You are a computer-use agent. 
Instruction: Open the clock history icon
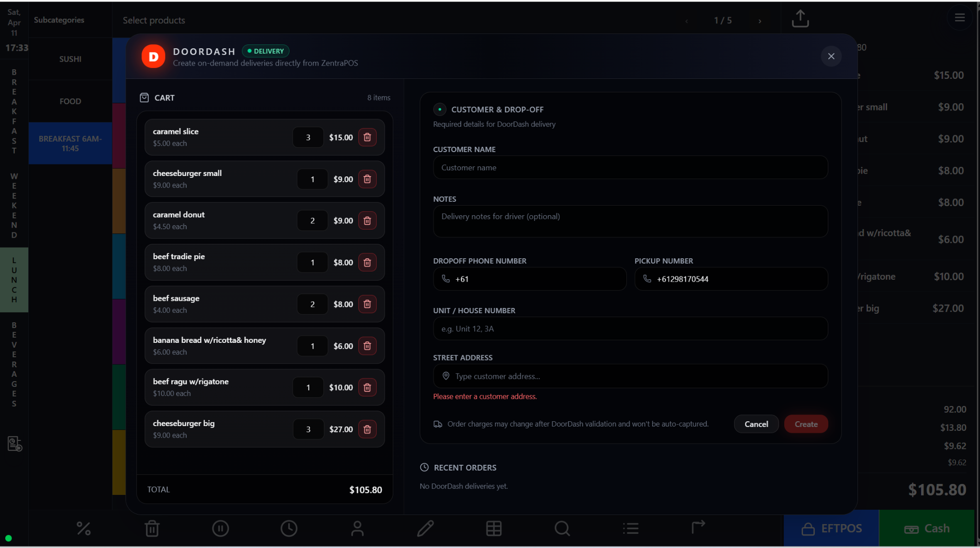point(289,528)
